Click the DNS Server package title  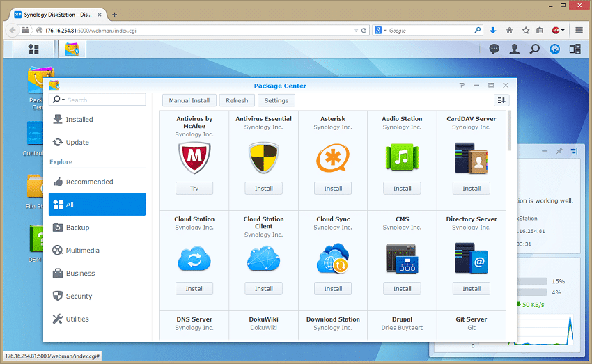(x=194, y=319)
